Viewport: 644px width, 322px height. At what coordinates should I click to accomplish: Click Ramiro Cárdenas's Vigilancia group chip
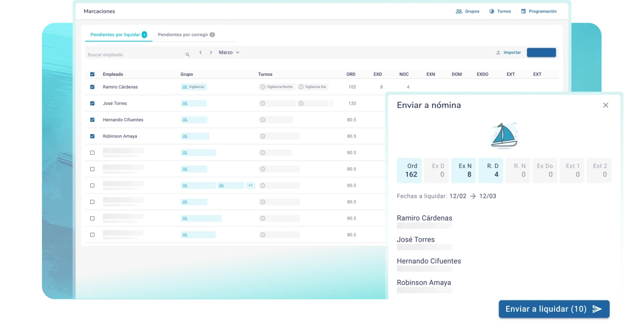194,87
